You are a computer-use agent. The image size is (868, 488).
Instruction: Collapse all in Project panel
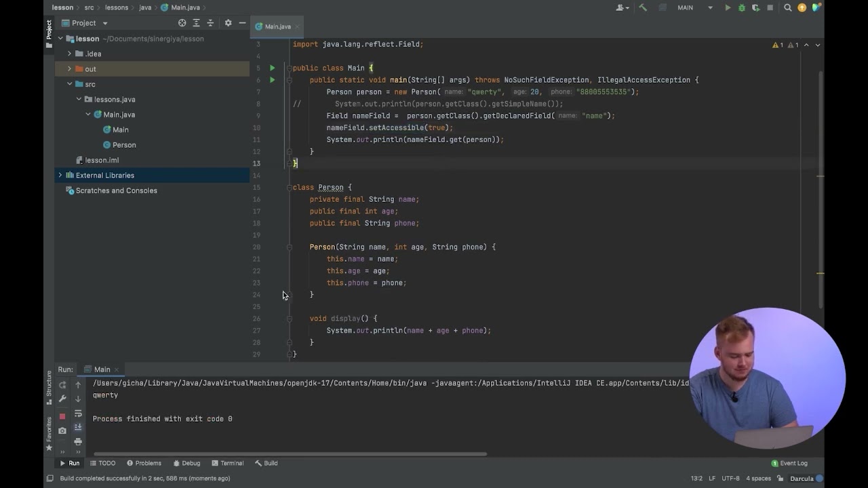click(210, 22)
